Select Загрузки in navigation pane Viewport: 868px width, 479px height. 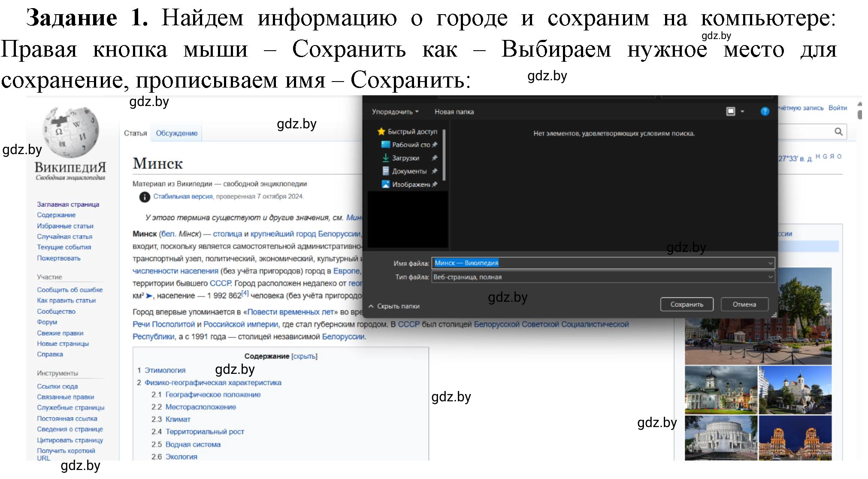click(405, 158)
